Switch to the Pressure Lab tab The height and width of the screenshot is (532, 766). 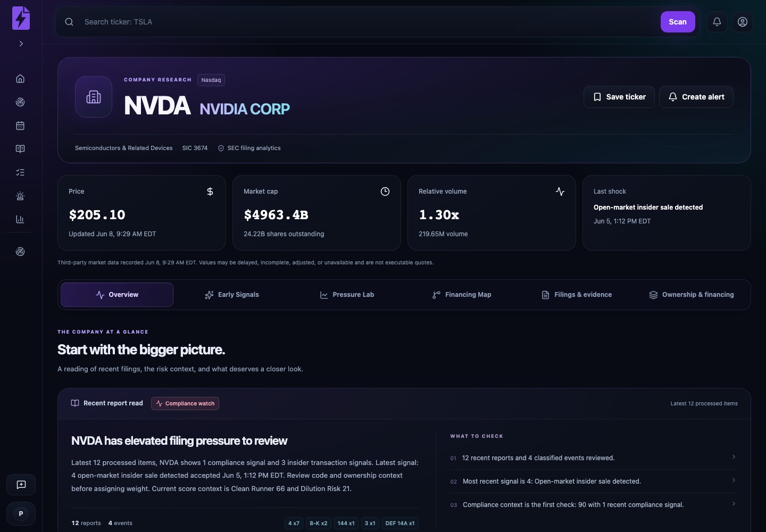[347, 295]
